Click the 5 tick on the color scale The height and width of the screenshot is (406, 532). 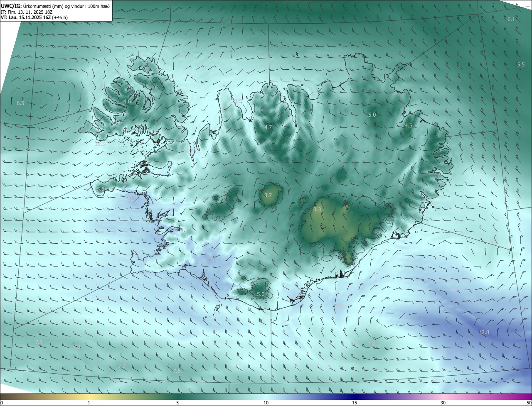177,403
